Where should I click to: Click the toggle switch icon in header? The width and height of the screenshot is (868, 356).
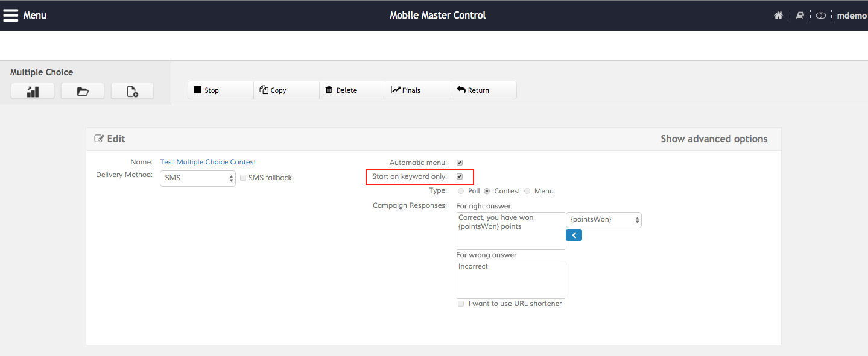tap(820, 16)
